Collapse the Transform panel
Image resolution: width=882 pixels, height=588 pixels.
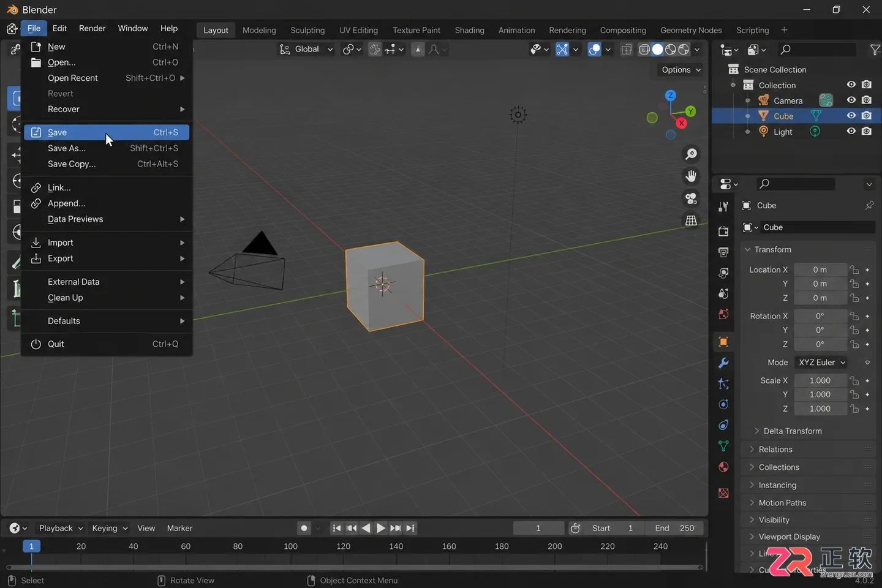(x=809, y=250)
